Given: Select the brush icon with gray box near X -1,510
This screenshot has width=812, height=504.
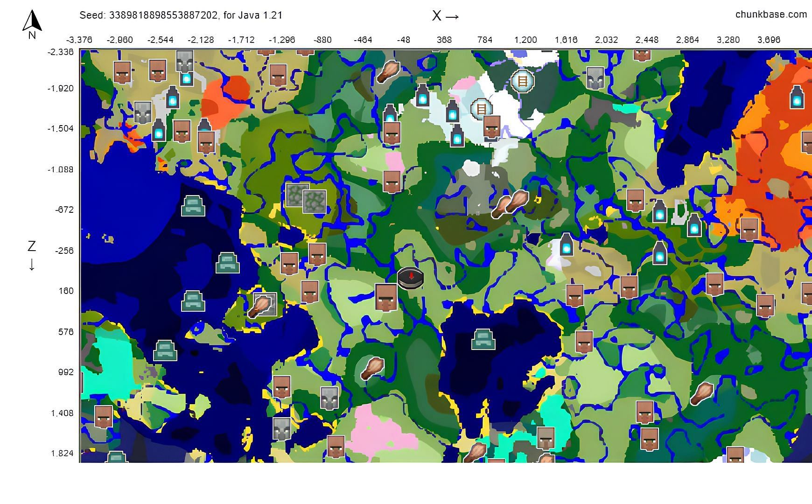Looking at the screenshot, I should [262, 305].
